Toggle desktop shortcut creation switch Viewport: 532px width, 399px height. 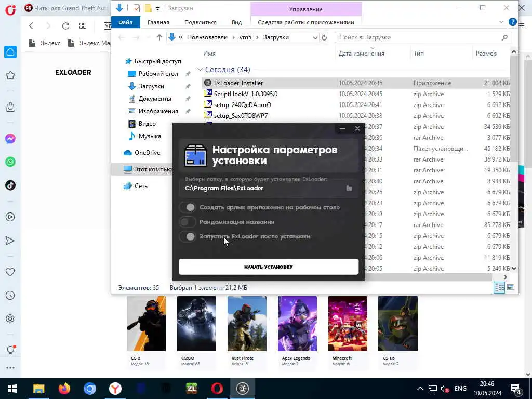pos(188,207)
